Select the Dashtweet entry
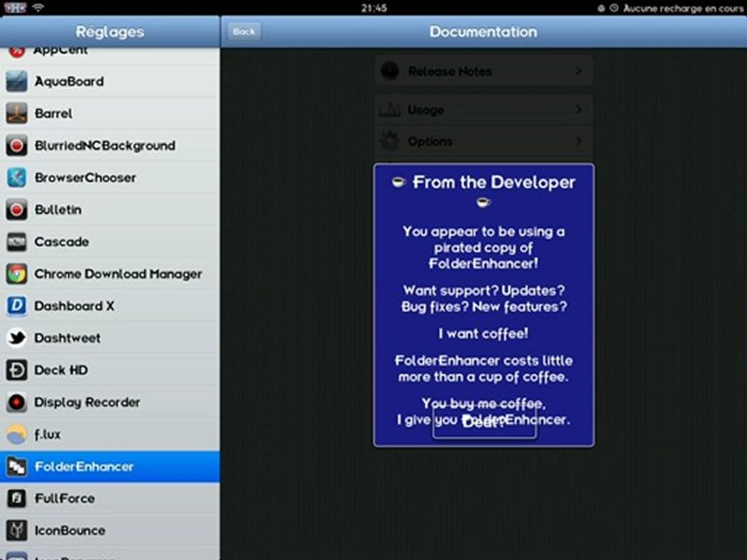 point(110,338)
